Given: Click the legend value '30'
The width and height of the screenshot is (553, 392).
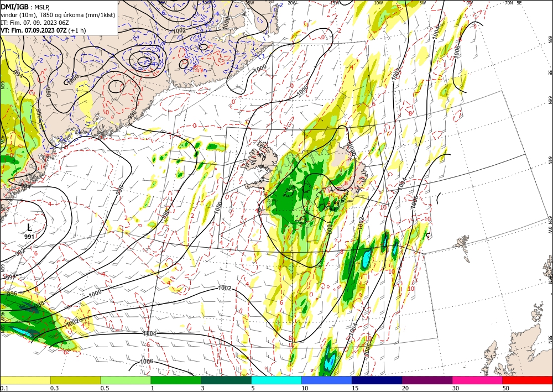Looking at the screenshot, I should (456, 388).
